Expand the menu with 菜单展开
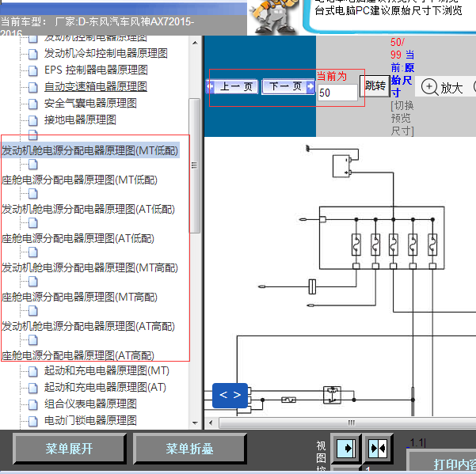The height and width of the screenshot is (474, 476). 70,449
